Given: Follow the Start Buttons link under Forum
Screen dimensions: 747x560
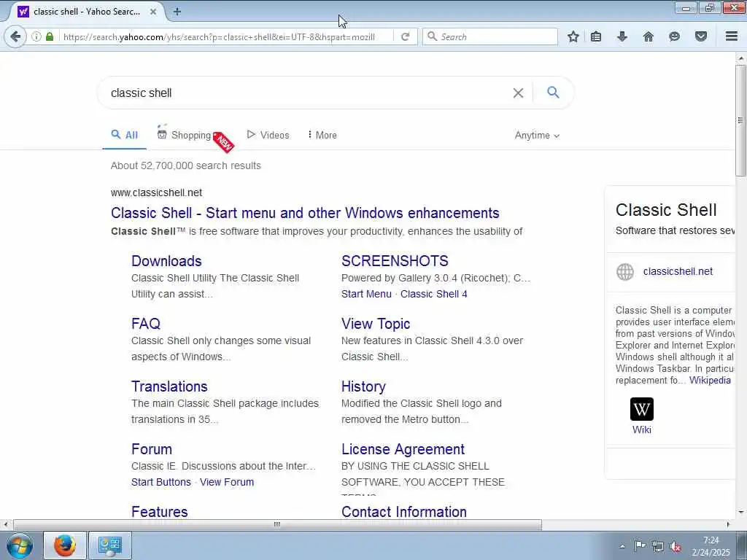Looking at the screenshot, I should pyautogui.click(x=161, y=483).
